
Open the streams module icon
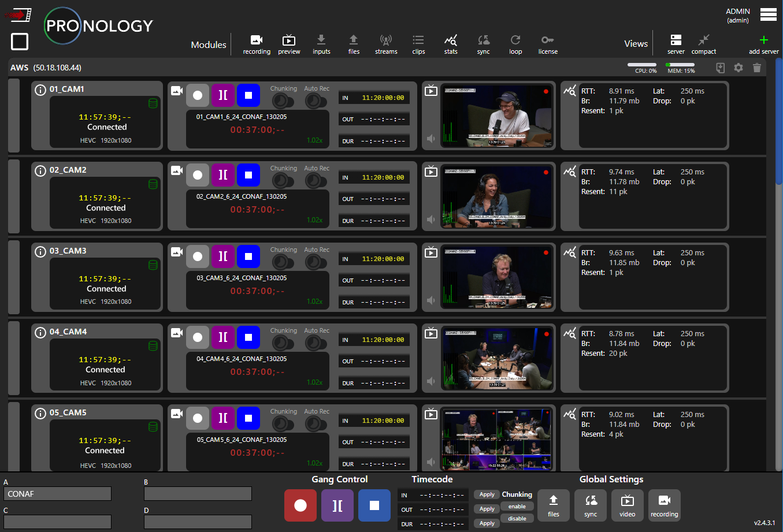pyautogui.click(x=386, y=43)
